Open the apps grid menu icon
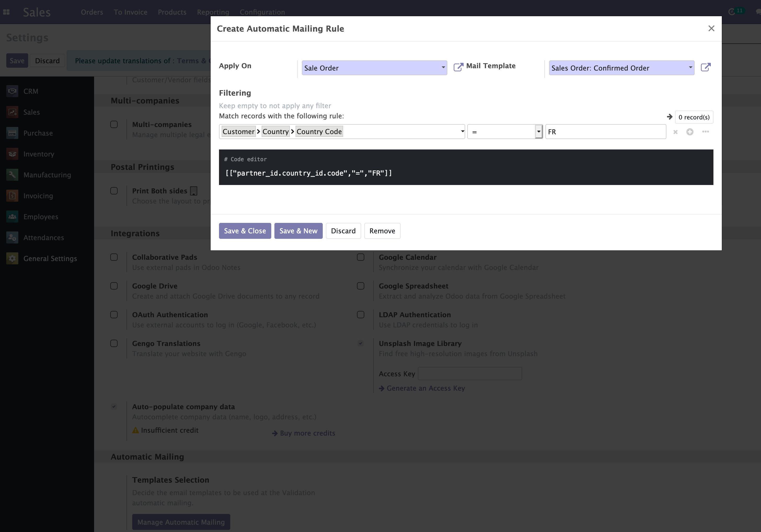Viewport: 761px width, 532px height. coord(6,12)
